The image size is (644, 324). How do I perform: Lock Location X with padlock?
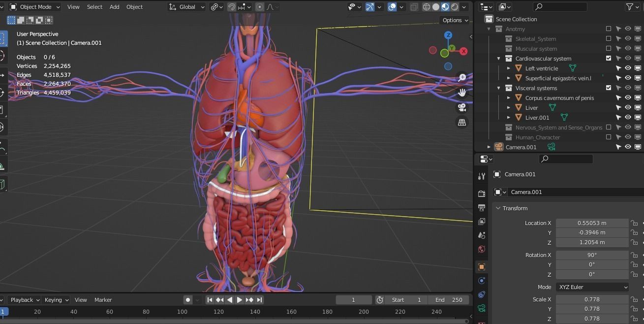pos(635,223)
